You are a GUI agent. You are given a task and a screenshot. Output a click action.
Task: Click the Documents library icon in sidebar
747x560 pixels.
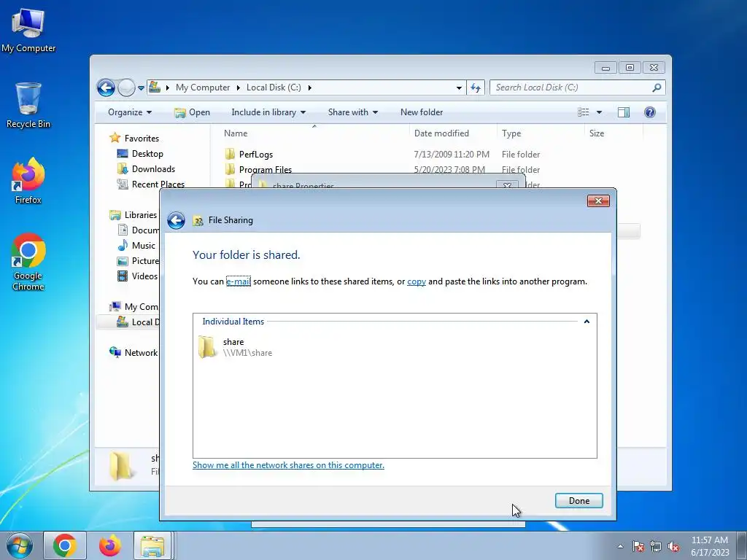[x=123, y=230]
